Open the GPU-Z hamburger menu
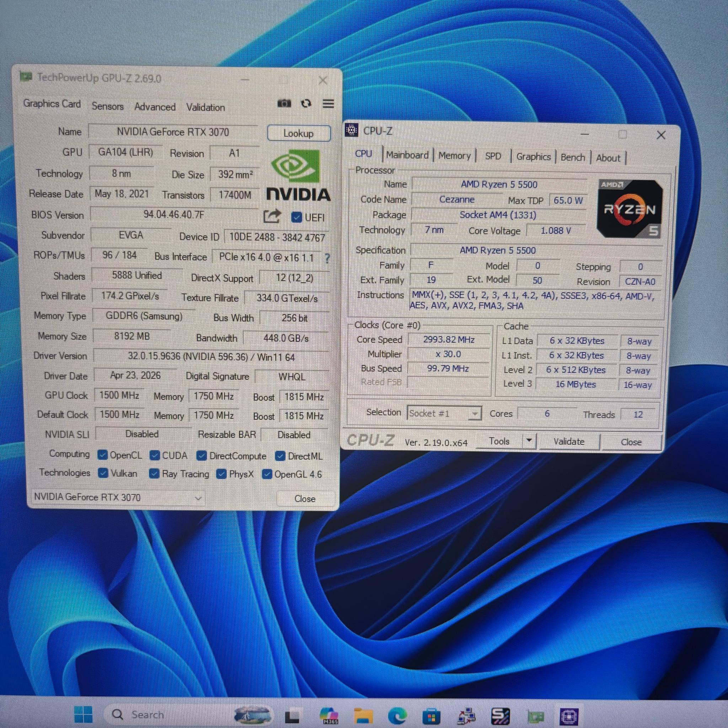This screenshot has height=728, width=728. click(328, 104)
